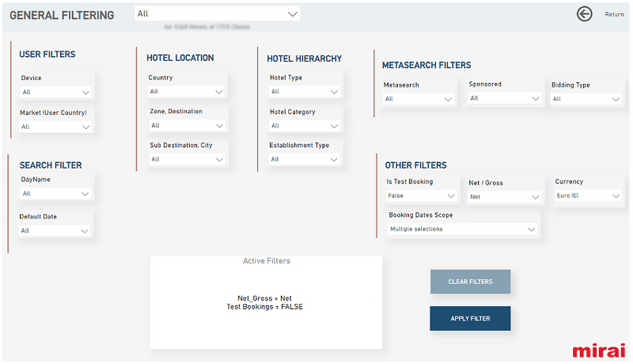Click the OTHER FILTERS heading
The image size is (633, 364).
tap(416, 165)
